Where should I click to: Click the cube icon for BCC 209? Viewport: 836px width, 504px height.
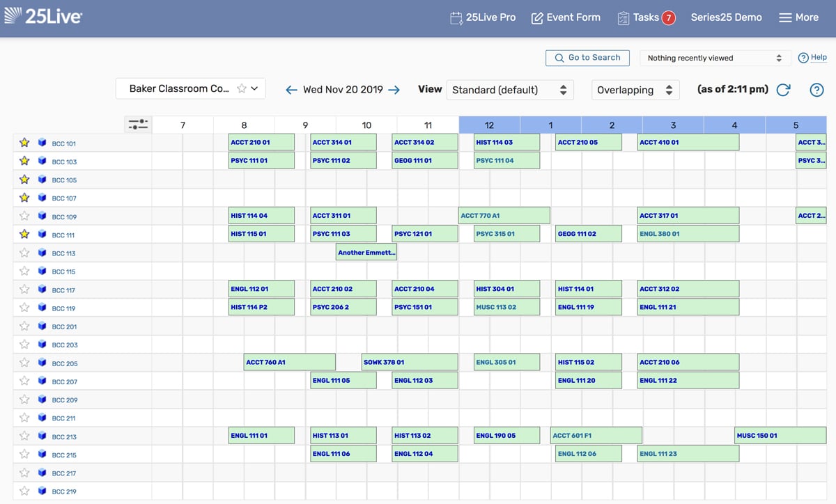(x=42, y=400)
